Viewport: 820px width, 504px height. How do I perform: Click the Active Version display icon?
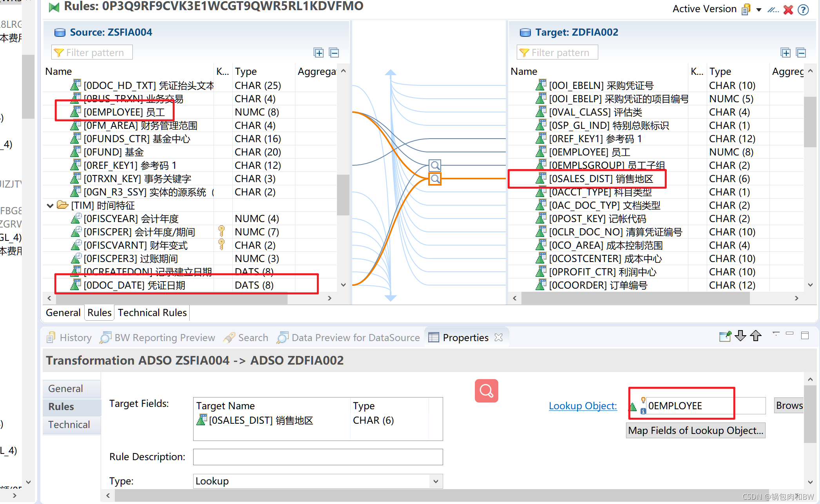746,9
